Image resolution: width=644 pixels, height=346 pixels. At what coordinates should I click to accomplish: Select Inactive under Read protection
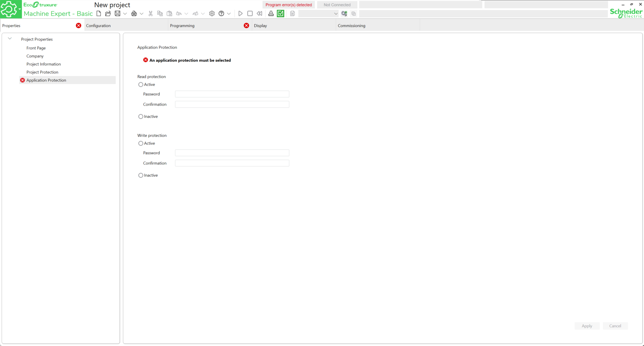tap(141, 117)
